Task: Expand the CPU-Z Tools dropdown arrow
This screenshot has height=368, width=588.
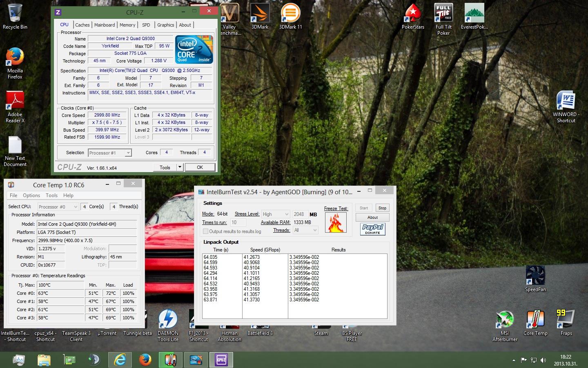Action: (x=179, y=167)
